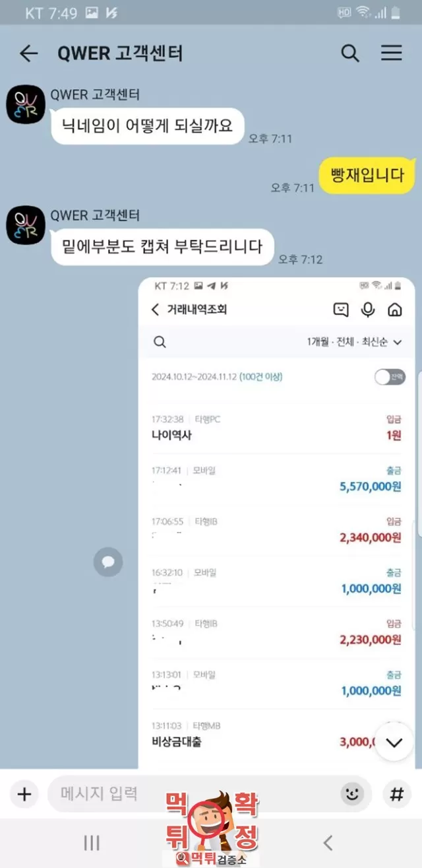Tap the 빵재입니다 yellow message bubble
This screenshot has height=868, width=422.
[x=367, y=176]
